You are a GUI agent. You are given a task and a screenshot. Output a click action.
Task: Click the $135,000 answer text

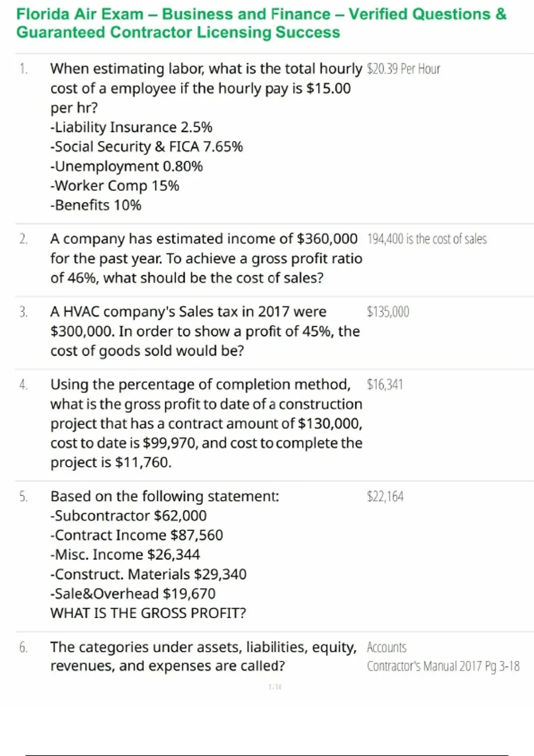388,312
